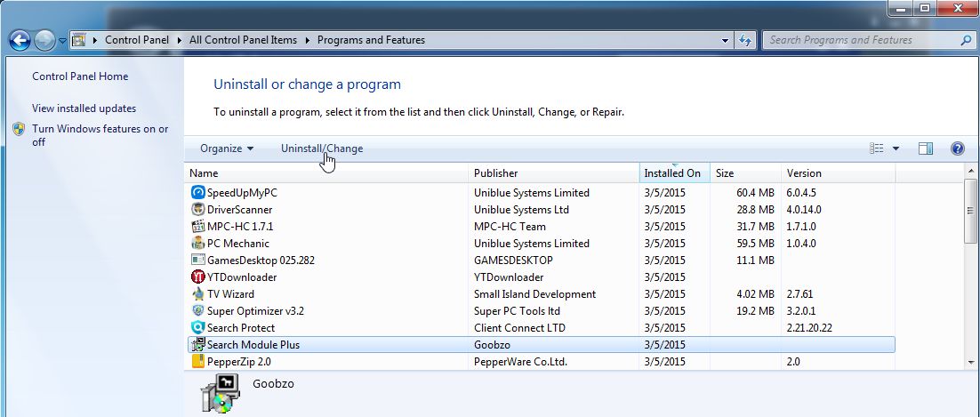This screenshot has height=417, width=980.
Task: Open the Control Panel Home link
Action: tap(80, 76)
